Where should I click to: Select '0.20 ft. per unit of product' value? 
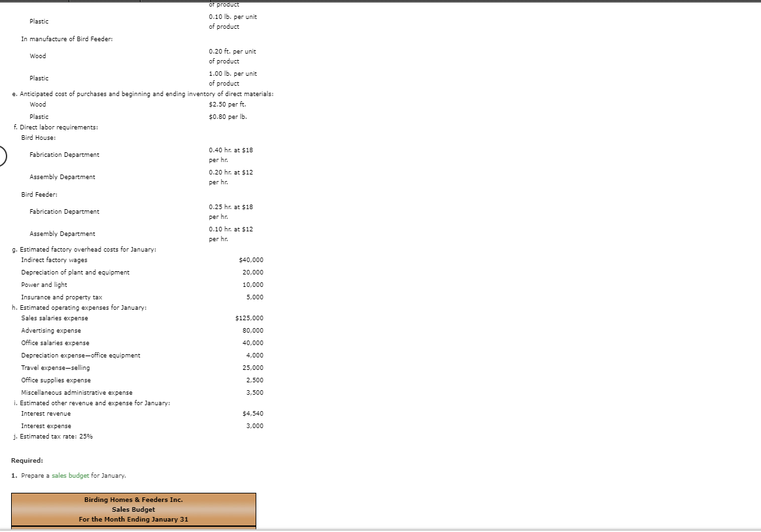click(x=233, y=56)
